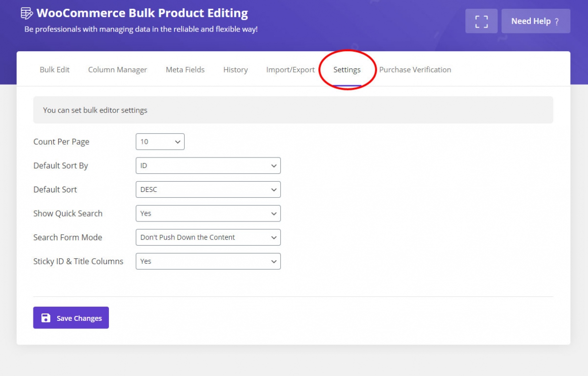The height and width of the screenshot is (376, 588).
Task: Switch to the Bulk Edit tab
Action: point(54,69)
